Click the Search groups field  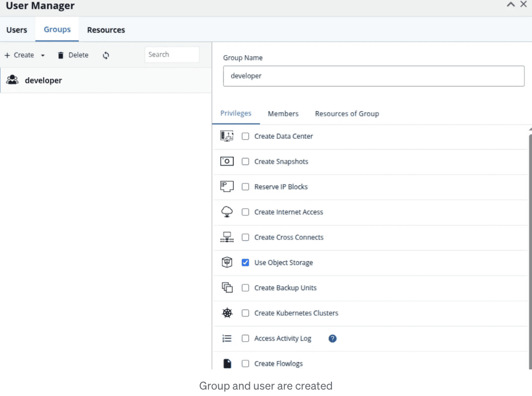(x=172, y=55)
